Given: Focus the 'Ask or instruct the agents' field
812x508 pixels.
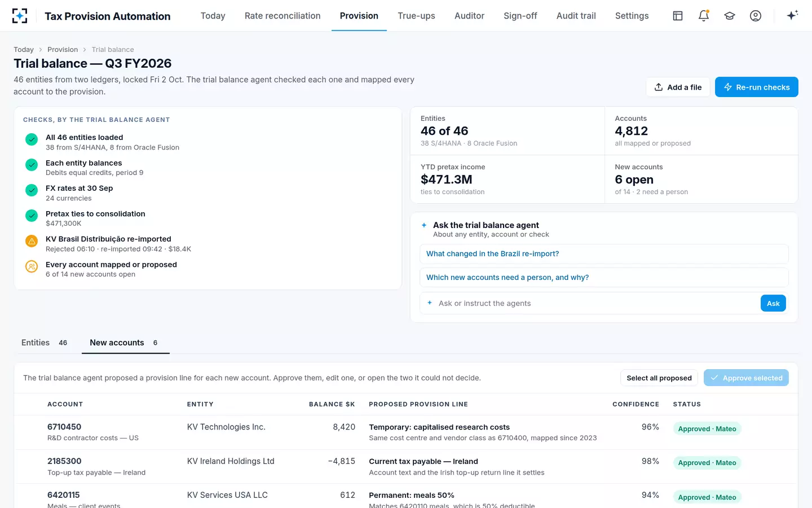Looking at the screenshot, I should pyautogui.click(x=597, y=303).
